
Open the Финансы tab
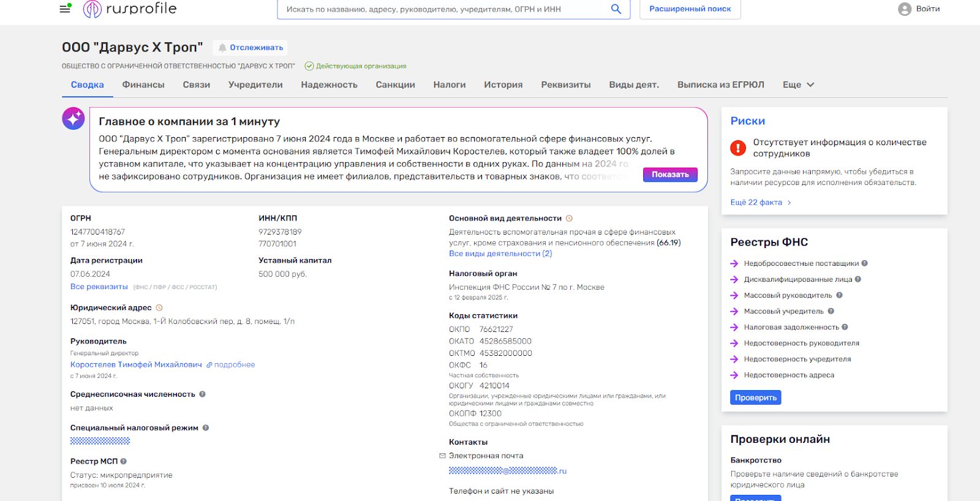[143, 85]
